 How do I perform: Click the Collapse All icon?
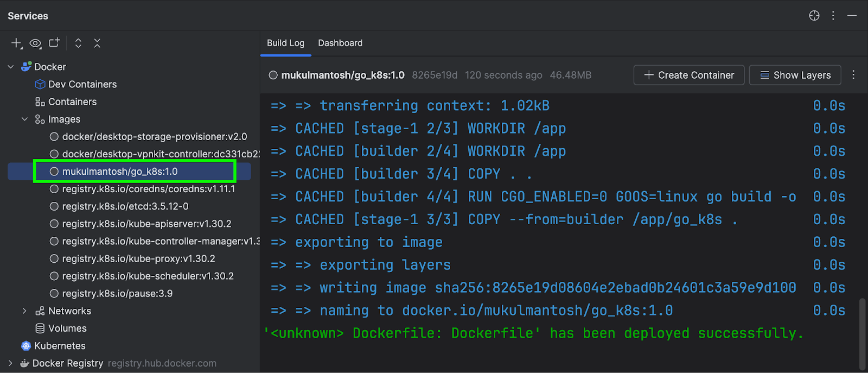[x=97, y=43]
